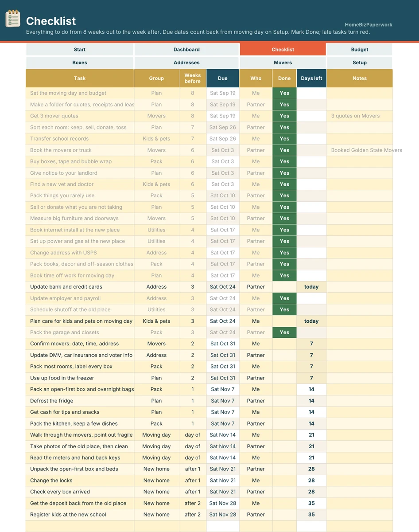Click the Notes column header

click(x=360, y=78)
